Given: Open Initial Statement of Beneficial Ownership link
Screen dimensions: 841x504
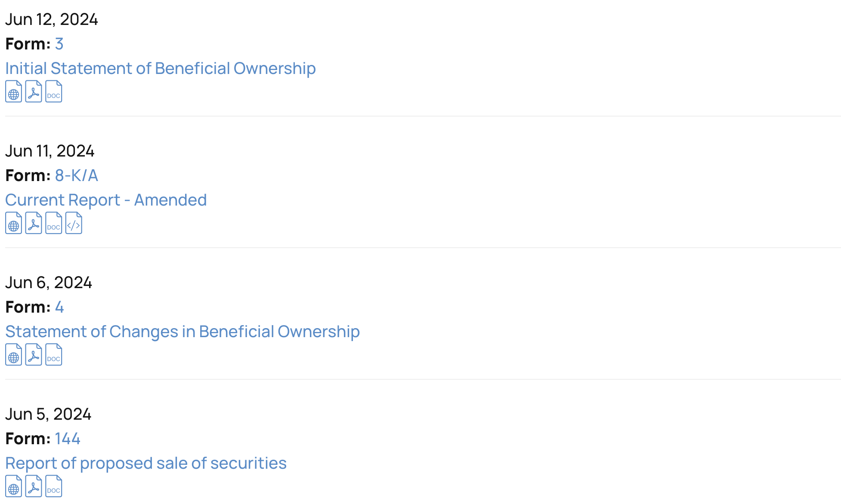Looking at the screenshot, I should pyautogui.click(x=160, y=68).
